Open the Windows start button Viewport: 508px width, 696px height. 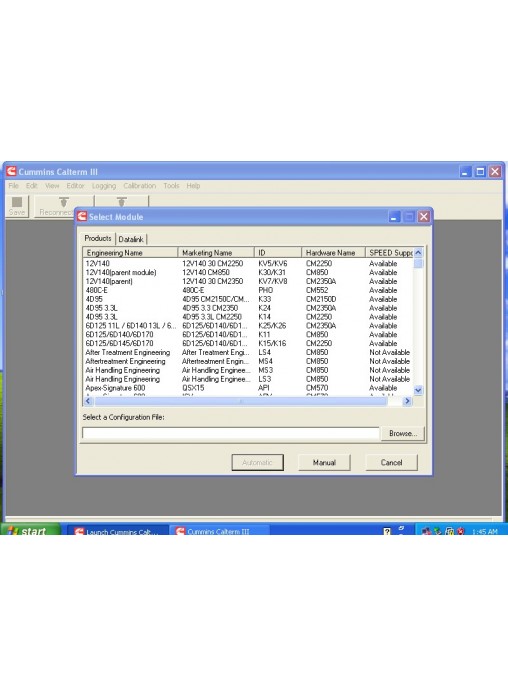coord(30,530)
